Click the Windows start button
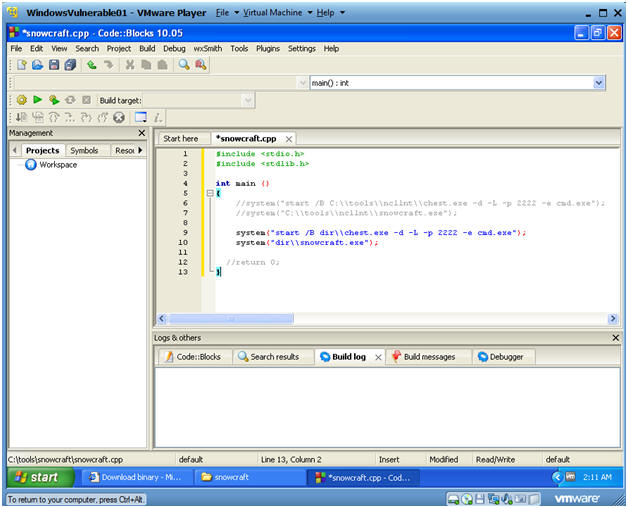Image resolution: width=628 pixels, height=508 pixels. pyautogui.click(x=40, y=477)
